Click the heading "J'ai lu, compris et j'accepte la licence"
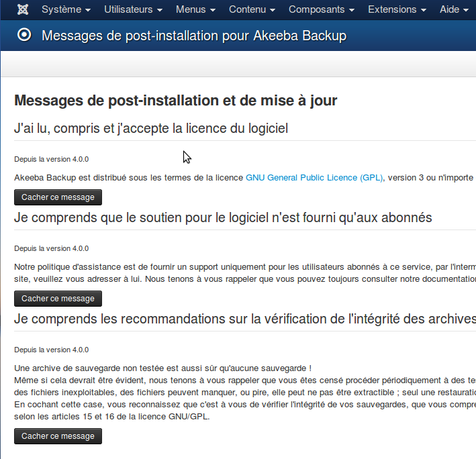Viewport: 476px width, 459px height. pyautogui.click(x=151, y=128)
